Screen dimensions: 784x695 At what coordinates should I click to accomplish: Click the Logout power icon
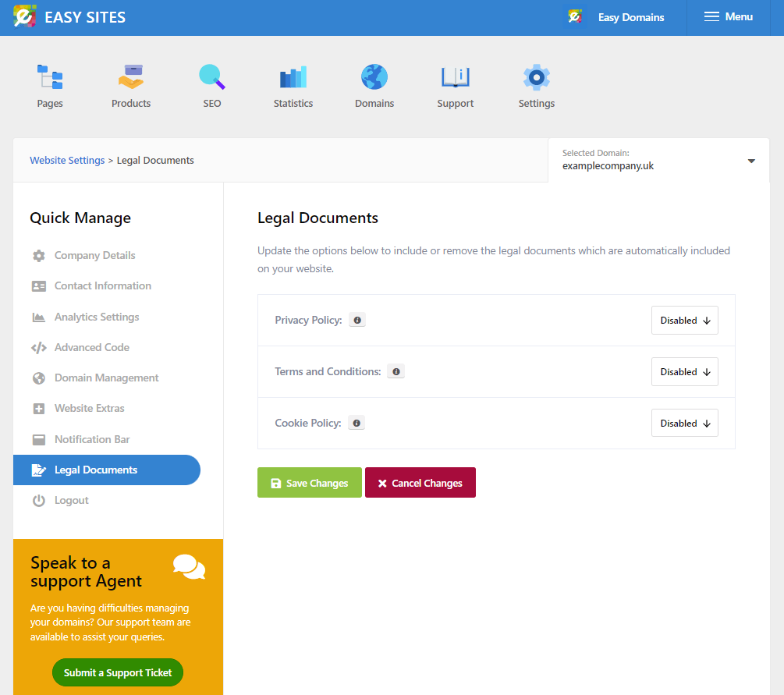coord(39,501)
